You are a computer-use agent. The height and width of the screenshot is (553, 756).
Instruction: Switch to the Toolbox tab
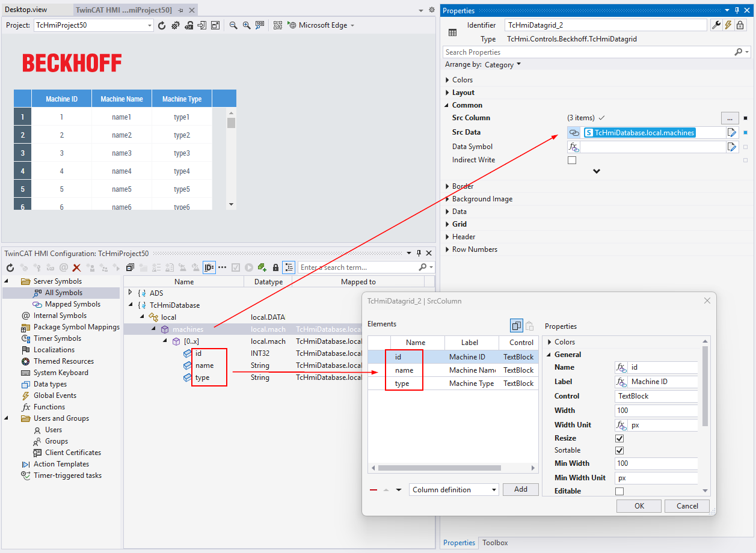[494, 543]
